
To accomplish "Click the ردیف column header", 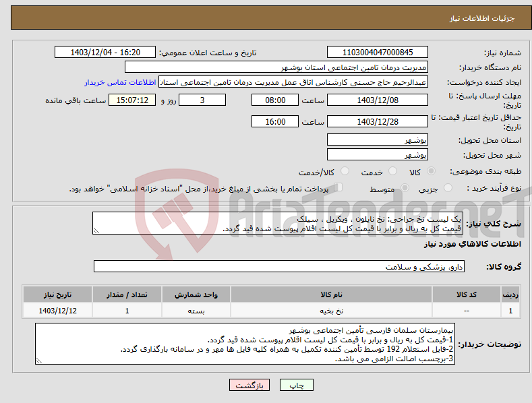I will (x=510, y=294).
